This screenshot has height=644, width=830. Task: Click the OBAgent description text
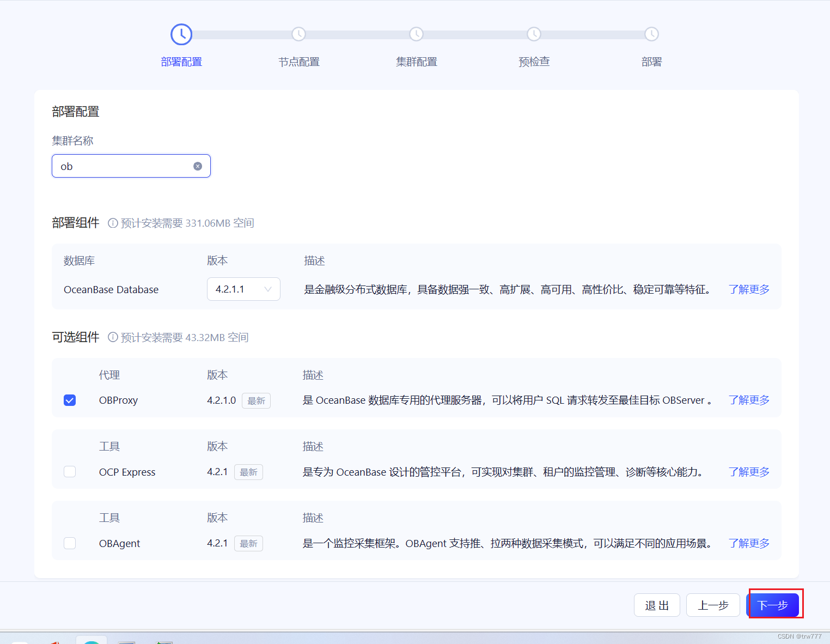pyautogui.click(x=508, y=543)
